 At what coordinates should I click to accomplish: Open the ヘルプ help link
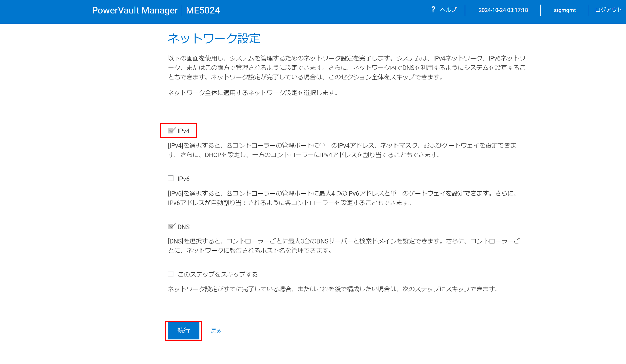[448, 10]
